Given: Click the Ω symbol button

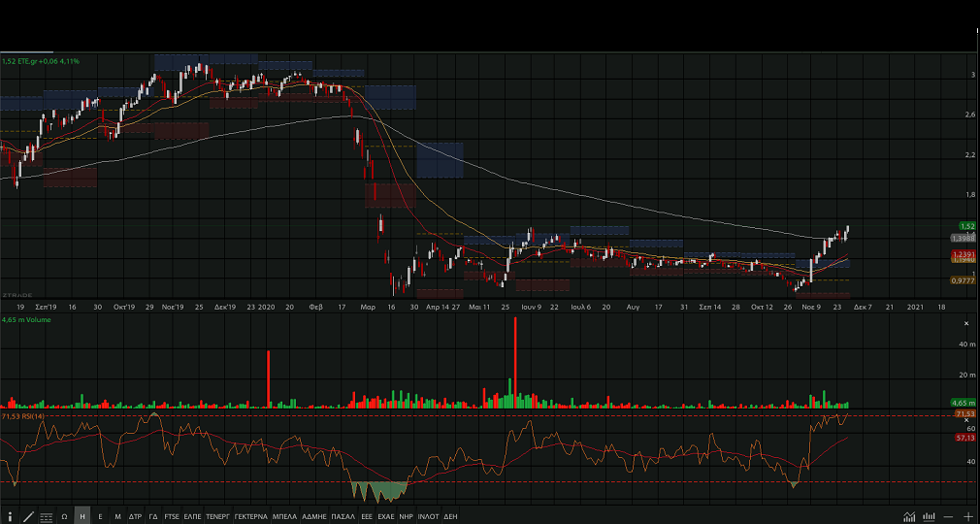Looking at the screenshot, I should pyautogui.click(x=64, y=517).
